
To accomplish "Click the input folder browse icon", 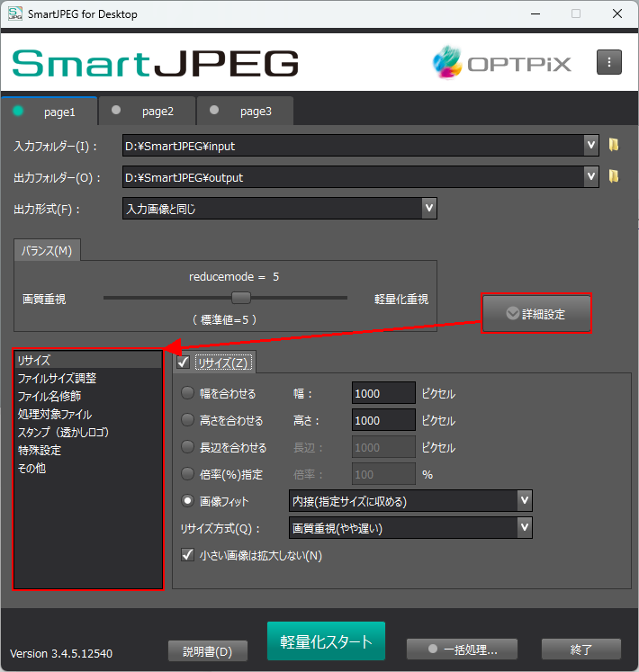I will point(614,145).
